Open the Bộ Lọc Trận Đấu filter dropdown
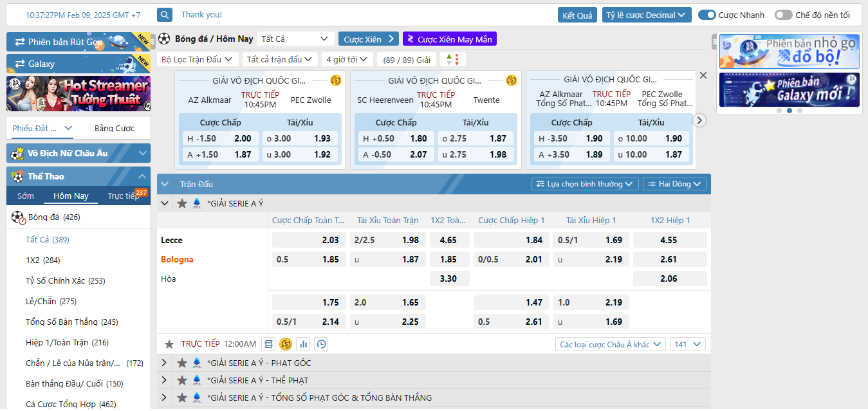The image size is (868, 411). [197, 59]
